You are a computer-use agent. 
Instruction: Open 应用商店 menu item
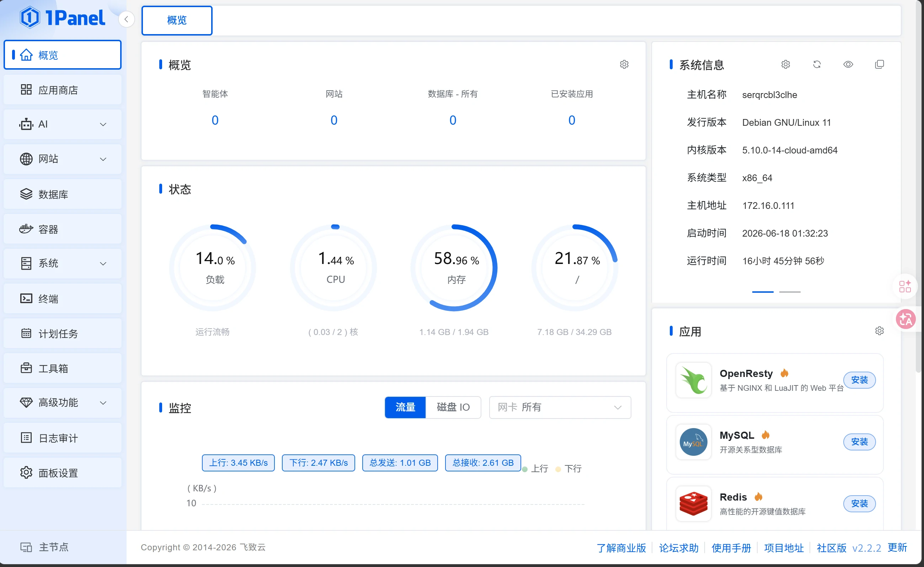(62, 90)
